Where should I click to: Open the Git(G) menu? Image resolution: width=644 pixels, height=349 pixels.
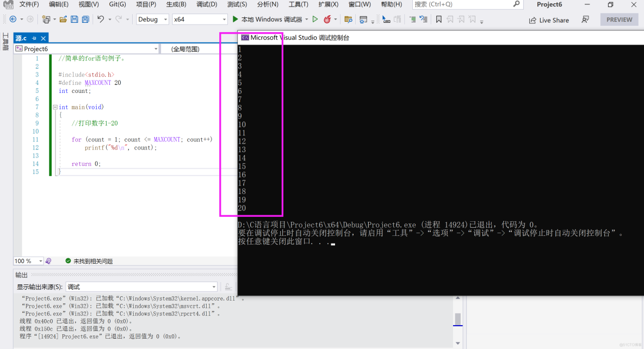(117, 4)
